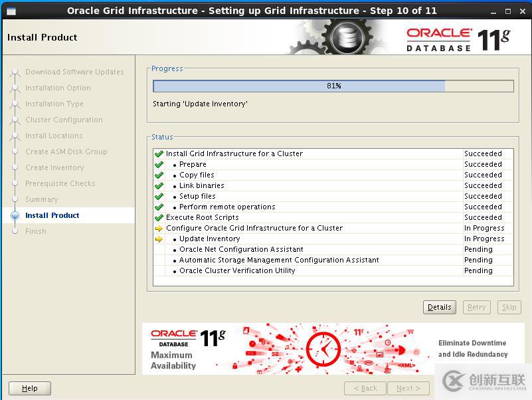Click the Back button
Screen dimensions: 532x400
coord(365,388)
